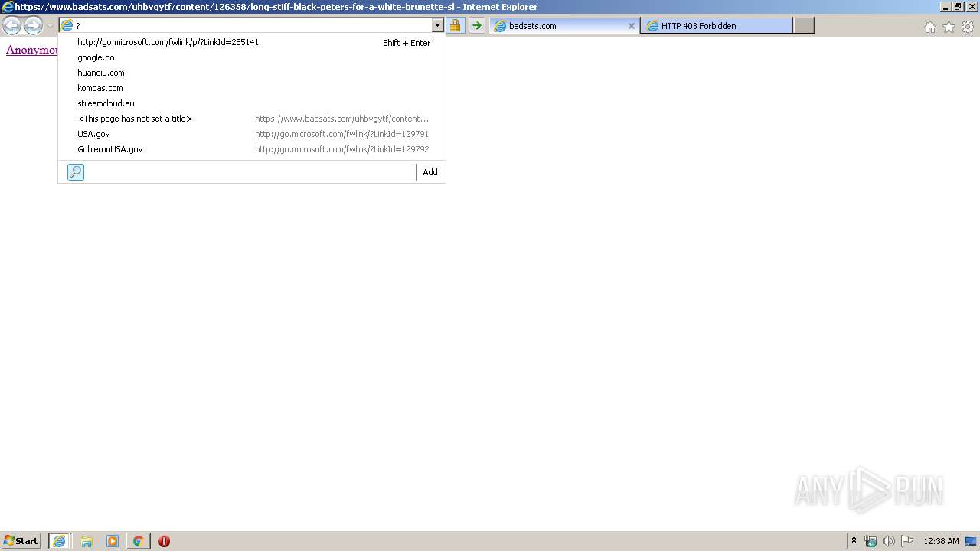
Task: Click the IE page icon in address bar
Action: click(x=67, y=25)
